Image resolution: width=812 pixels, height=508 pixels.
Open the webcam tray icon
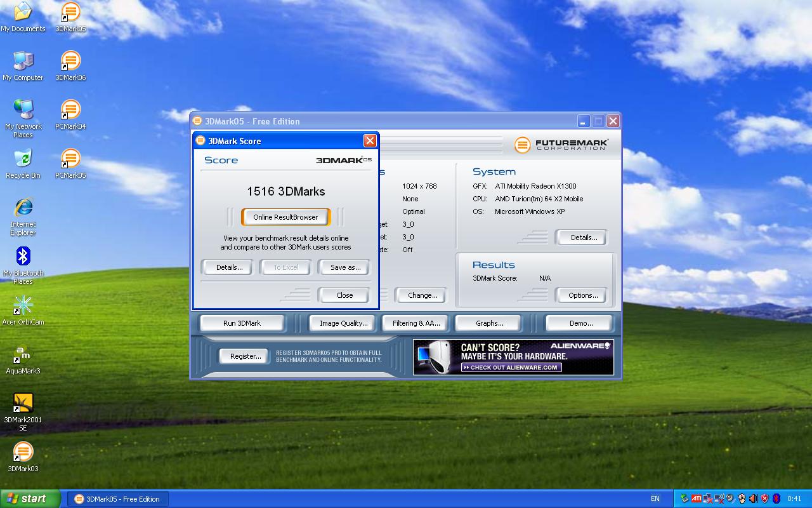(731, 498)
